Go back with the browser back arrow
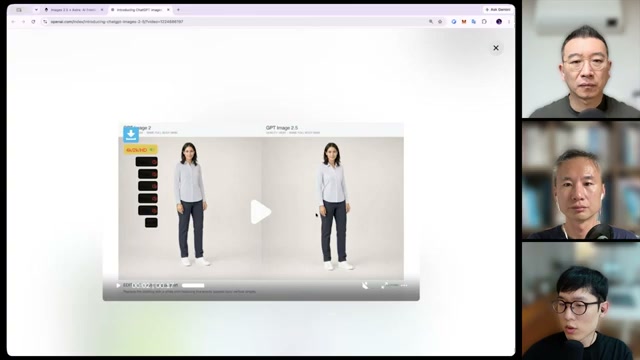 point(13,22)
